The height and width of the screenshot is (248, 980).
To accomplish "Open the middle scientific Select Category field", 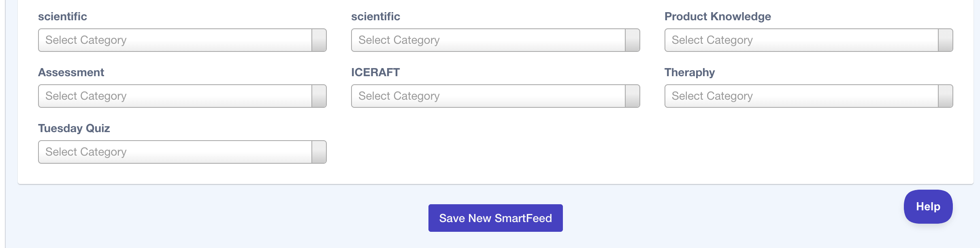I will coord(488,40).
